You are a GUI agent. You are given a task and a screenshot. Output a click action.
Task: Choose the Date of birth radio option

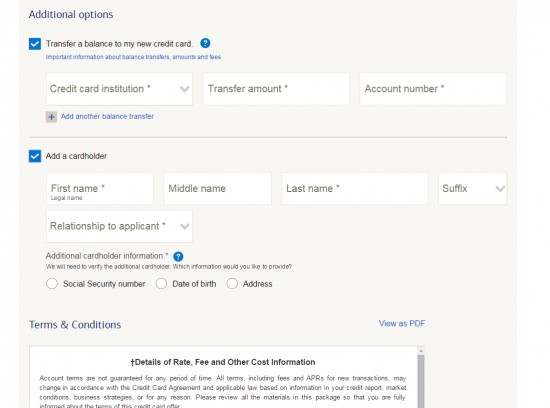(161, 283)
